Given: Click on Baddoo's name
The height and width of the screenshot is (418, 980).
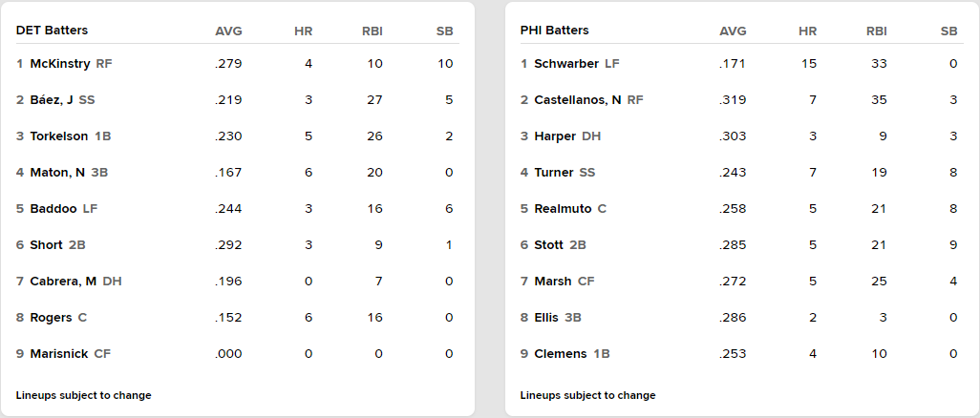Looking at the screenshot, I should (53, 209).
